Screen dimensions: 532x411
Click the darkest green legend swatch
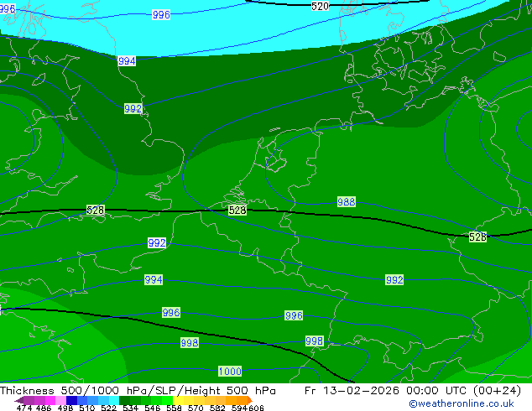click(x=124, y=400)
